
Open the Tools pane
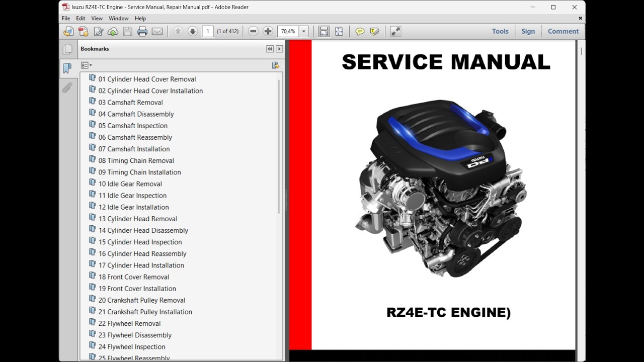[x=500, y=31]
